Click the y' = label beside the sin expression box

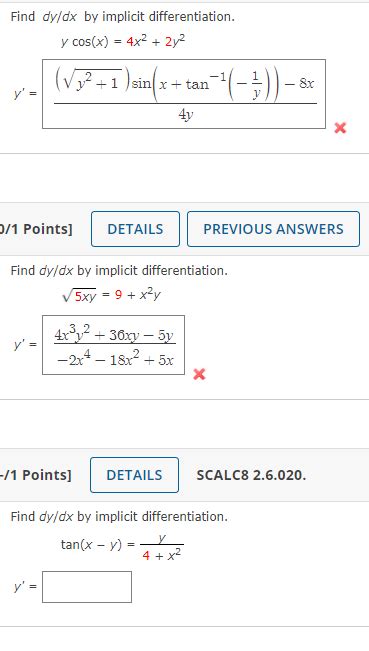(x=25, y=94)
